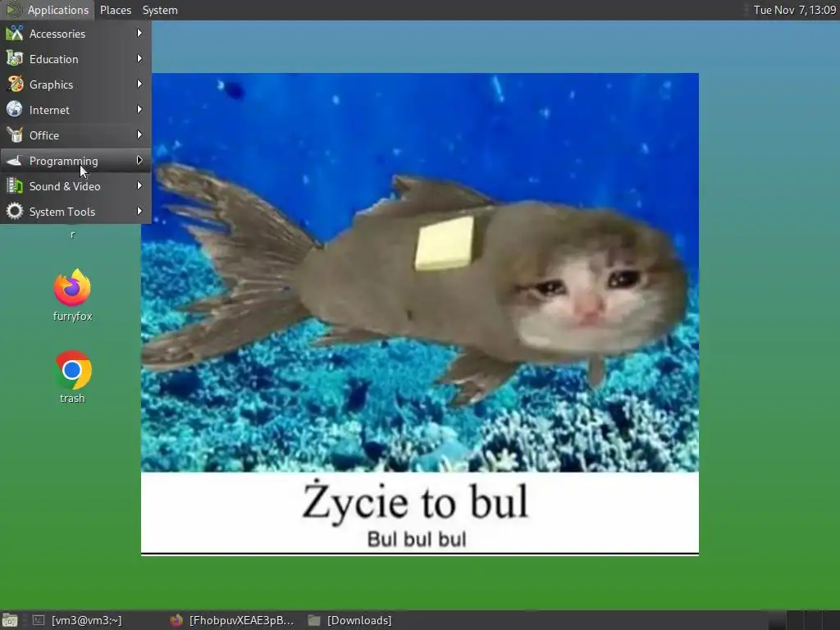This screenshot has width=840, height=630.
Task: Open the Accessories submenu
Action: pyautogui.click(x=75, y=33)
